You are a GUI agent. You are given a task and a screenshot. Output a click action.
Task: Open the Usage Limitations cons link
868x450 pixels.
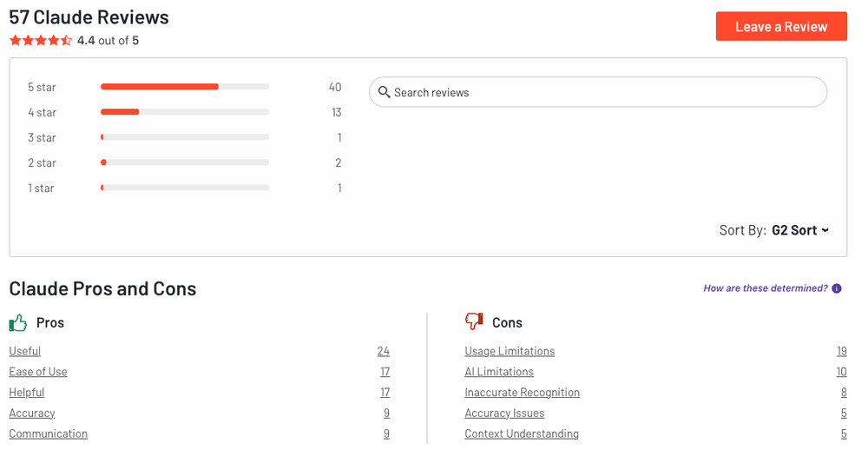tap(510, 351)
